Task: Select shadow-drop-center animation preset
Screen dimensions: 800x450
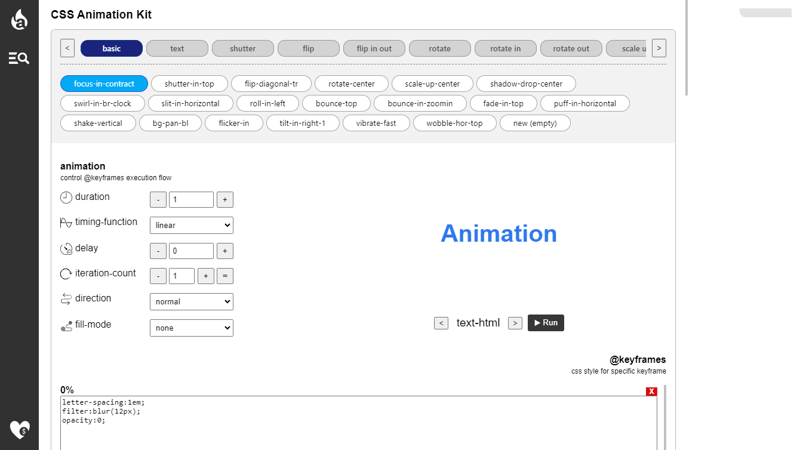Action: pyautogui.click(x=526, y=84)
